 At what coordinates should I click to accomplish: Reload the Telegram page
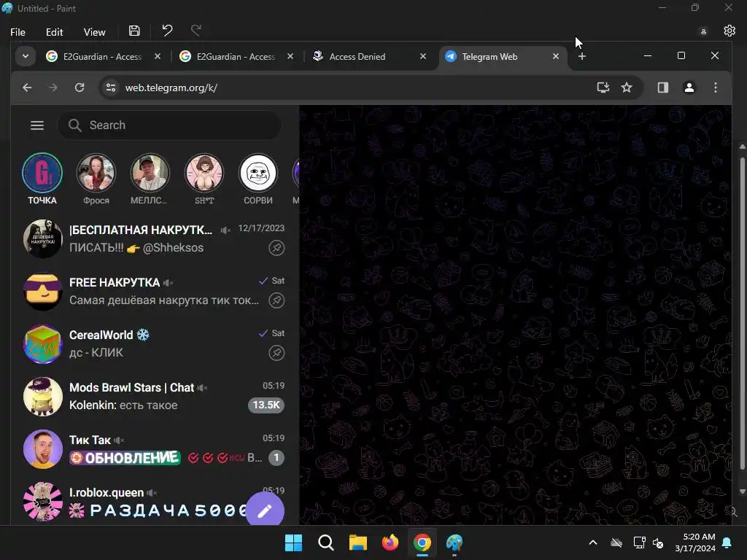tap(80, 87)
